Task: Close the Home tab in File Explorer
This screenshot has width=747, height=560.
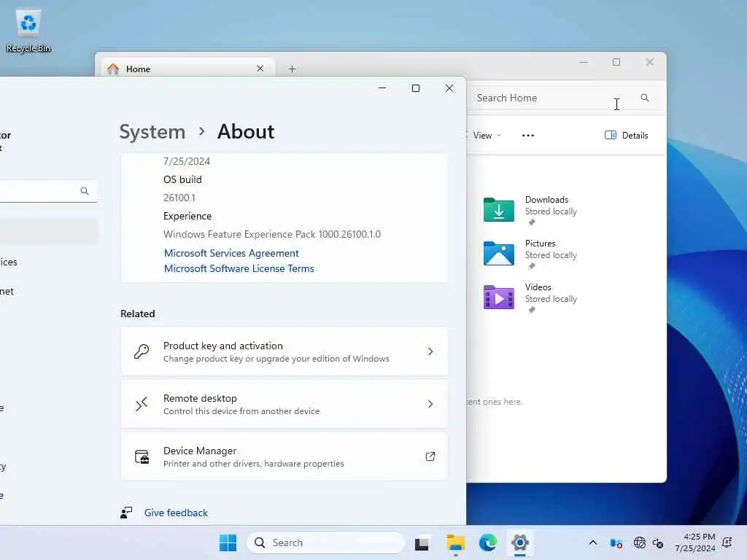Action: pyautogui.click(x=260, y=69)
